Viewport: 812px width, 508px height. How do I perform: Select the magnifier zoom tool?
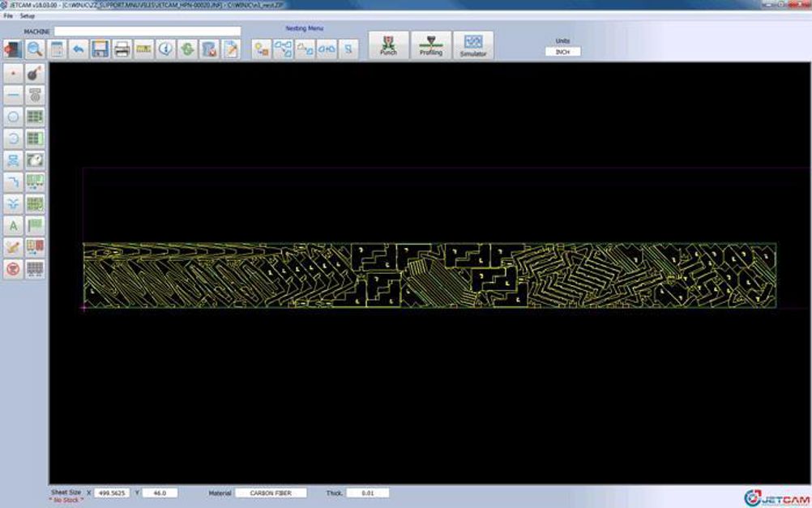35,49
